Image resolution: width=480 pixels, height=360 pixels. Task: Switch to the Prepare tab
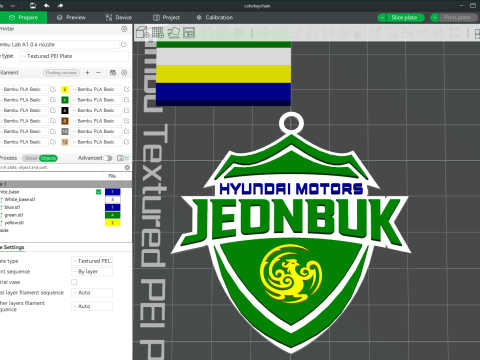pos(23,18)
